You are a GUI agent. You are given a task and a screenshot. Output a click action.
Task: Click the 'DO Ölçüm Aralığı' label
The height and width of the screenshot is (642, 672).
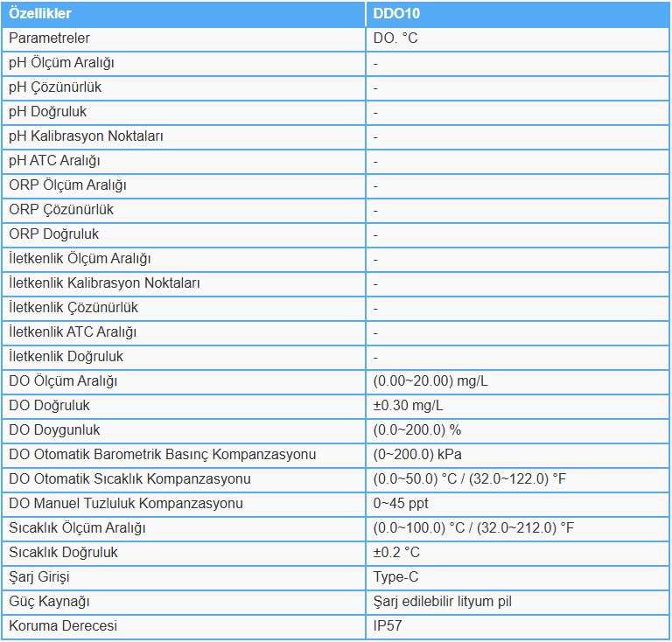tap(63, 381)
